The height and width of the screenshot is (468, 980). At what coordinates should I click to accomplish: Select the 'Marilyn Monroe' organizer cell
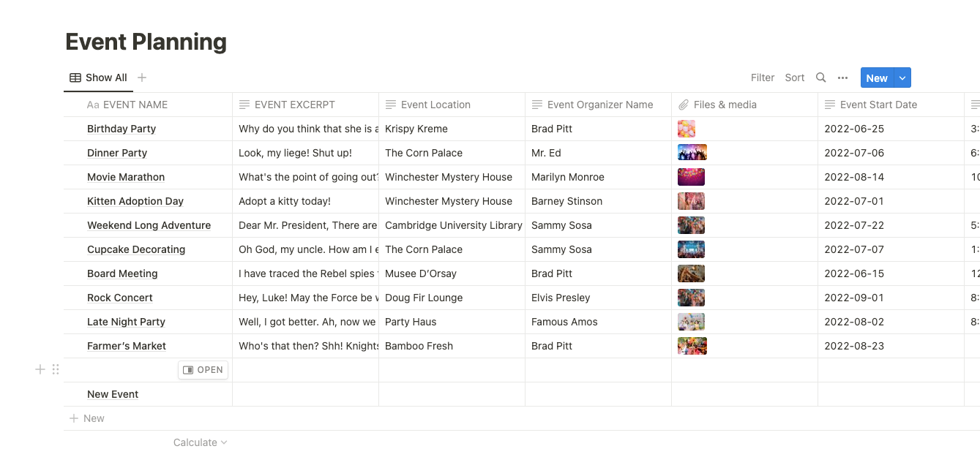tap(598, 177)
